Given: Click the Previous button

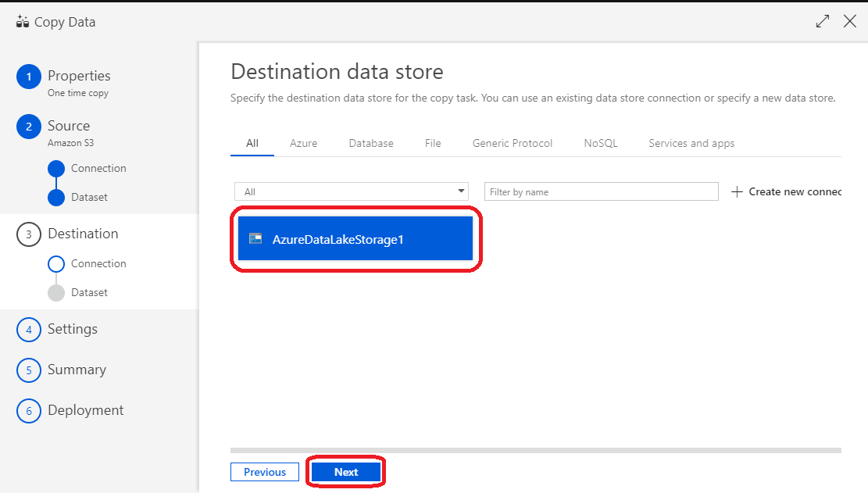Looking at the screenshot, I should click(264, 472).
